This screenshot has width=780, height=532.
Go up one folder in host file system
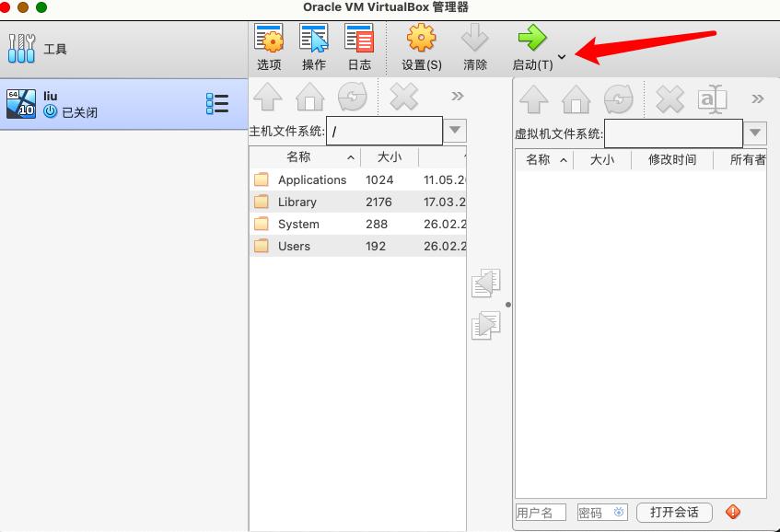pos(268,97)
